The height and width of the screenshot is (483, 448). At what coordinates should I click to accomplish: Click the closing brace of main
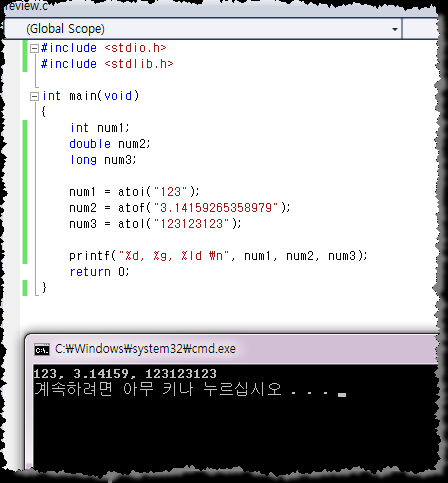[x=44, y=287]
